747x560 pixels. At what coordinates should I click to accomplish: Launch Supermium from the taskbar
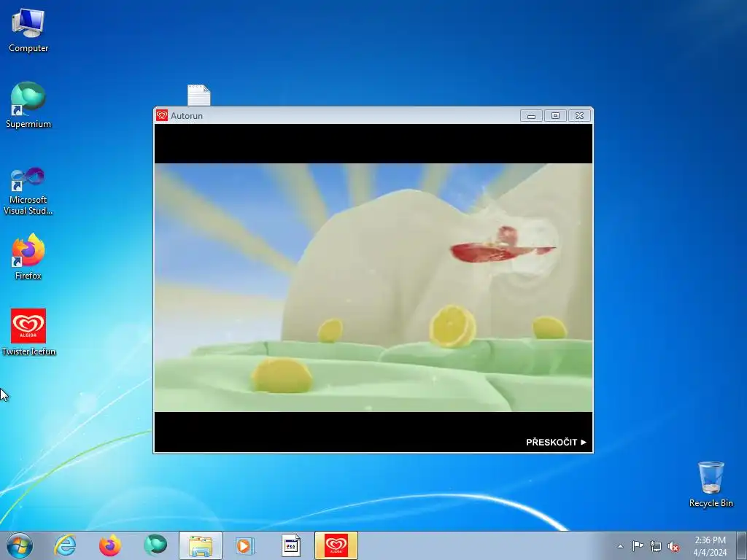[x=155, y=545]
